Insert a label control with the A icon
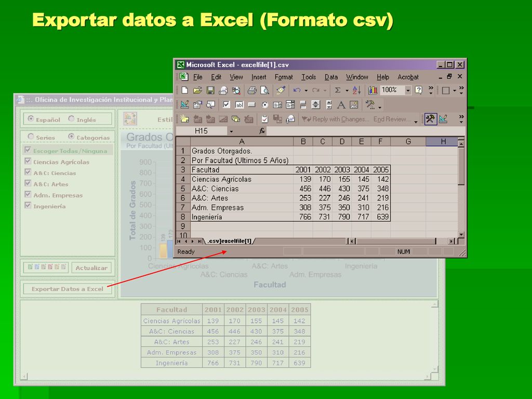532x399 pixels. click(x=341, y=105)
